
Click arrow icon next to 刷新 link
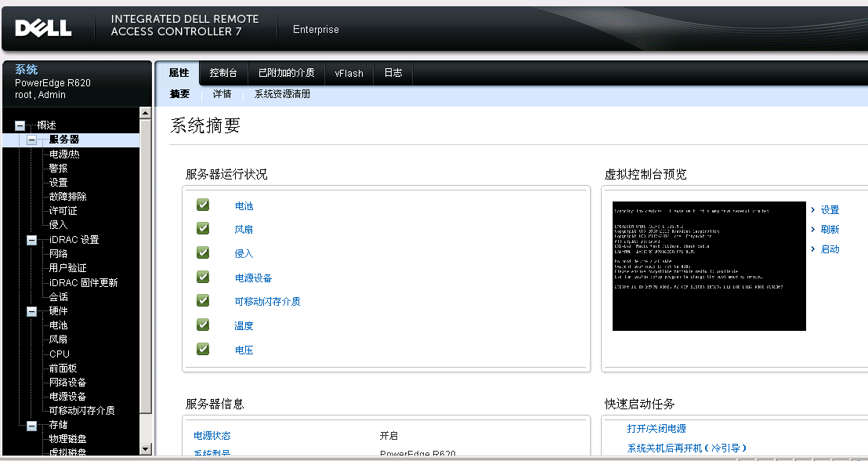pos(812,229)
